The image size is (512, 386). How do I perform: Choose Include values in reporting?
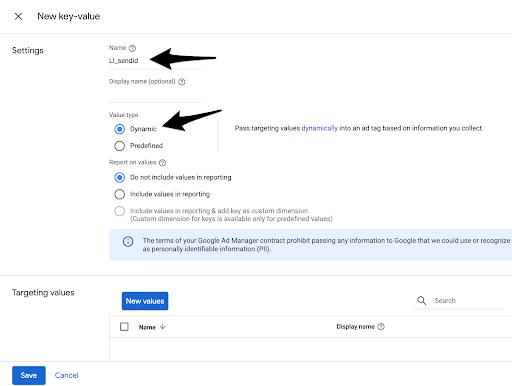(120, 194)
